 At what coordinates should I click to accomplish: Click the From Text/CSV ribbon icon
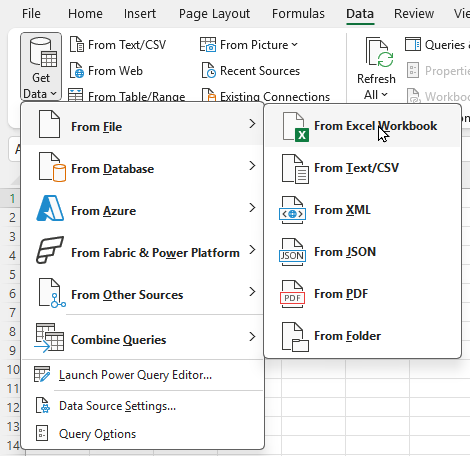(77, 45)
